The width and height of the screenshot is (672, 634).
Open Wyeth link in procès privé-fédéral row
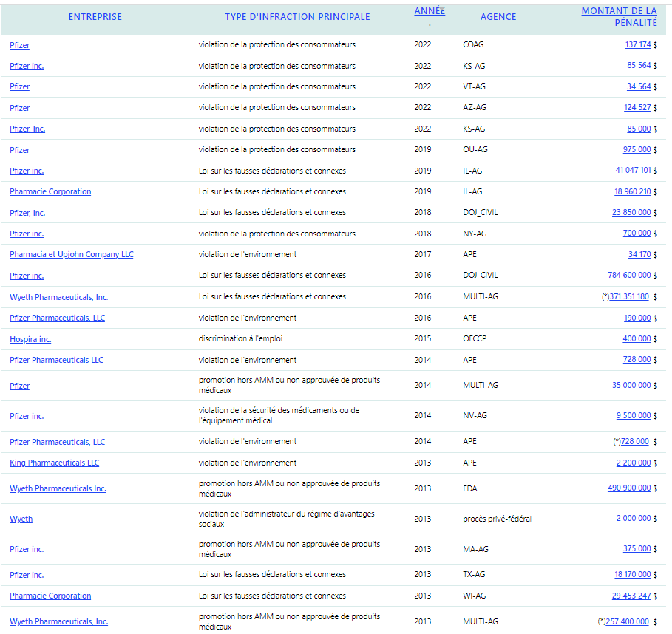pos(21,519)
